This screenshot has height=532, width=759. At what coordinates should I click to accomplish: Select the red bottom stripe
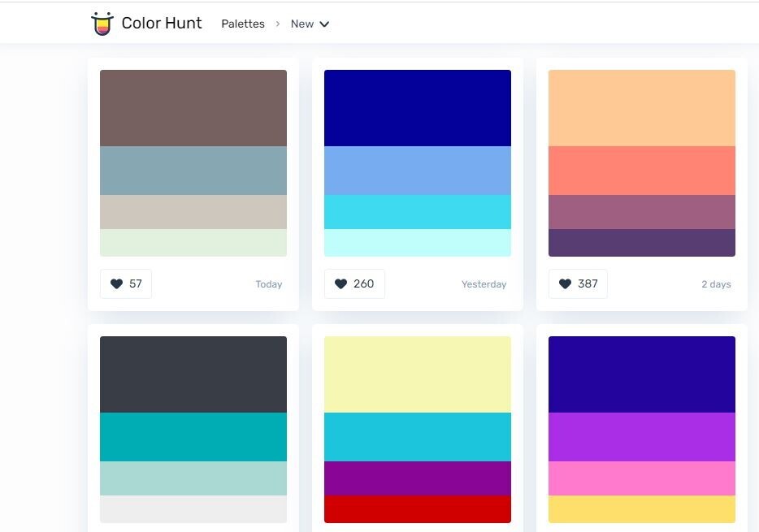[x=417, y=508]
